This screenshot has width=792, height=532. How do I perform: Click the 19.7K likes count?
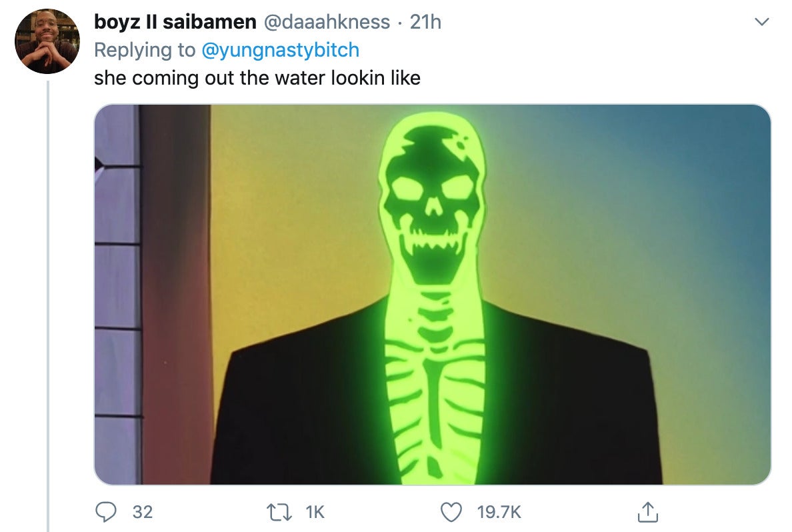[499, 512]
